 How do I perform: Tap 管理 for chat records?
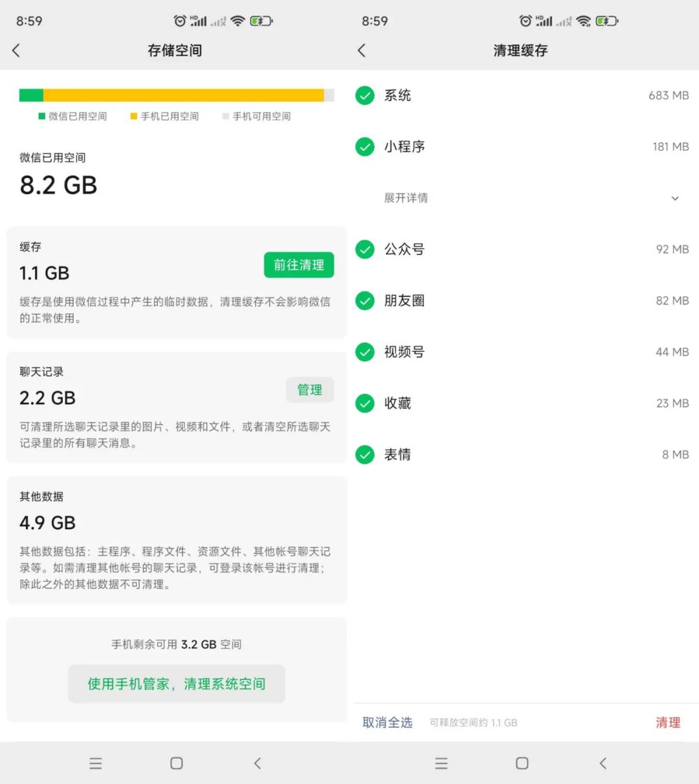click(310, 390)
